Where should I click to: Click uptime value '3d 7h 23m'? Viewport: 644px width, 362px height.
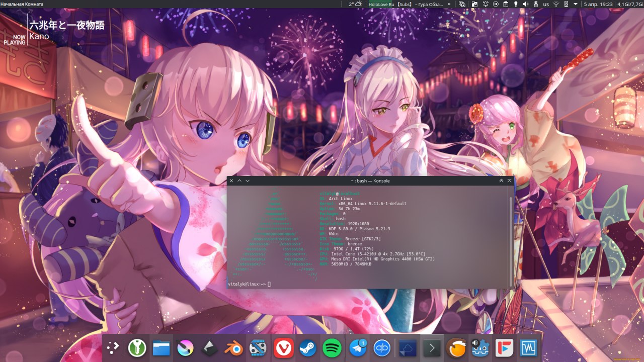(349, 209)
